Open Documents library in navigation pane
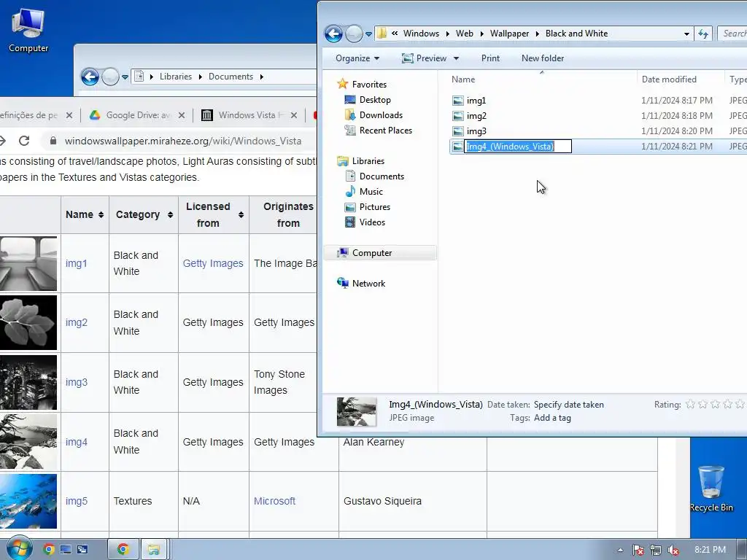The height and width of the screenshot is (560, 747). click(382, 176)
